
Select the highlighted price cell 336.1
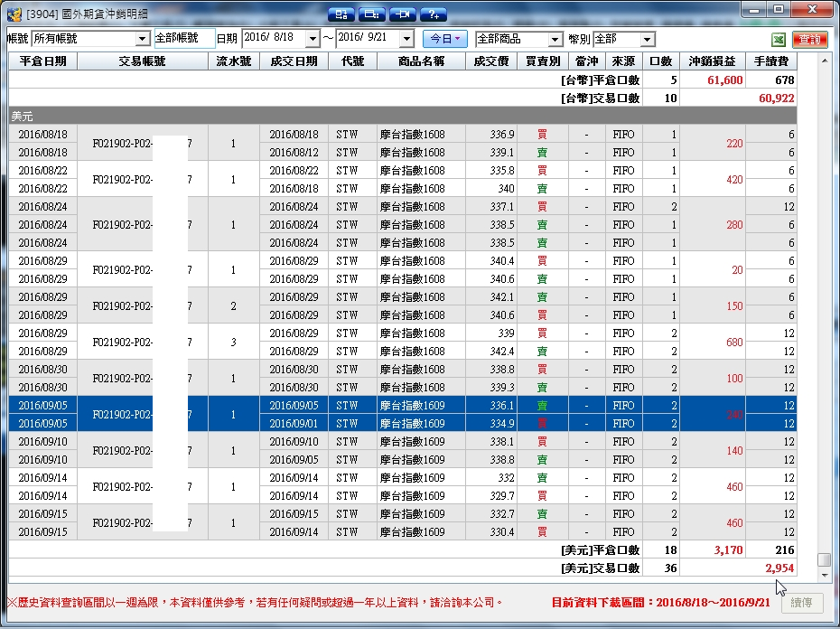click(x=491, y=406)
